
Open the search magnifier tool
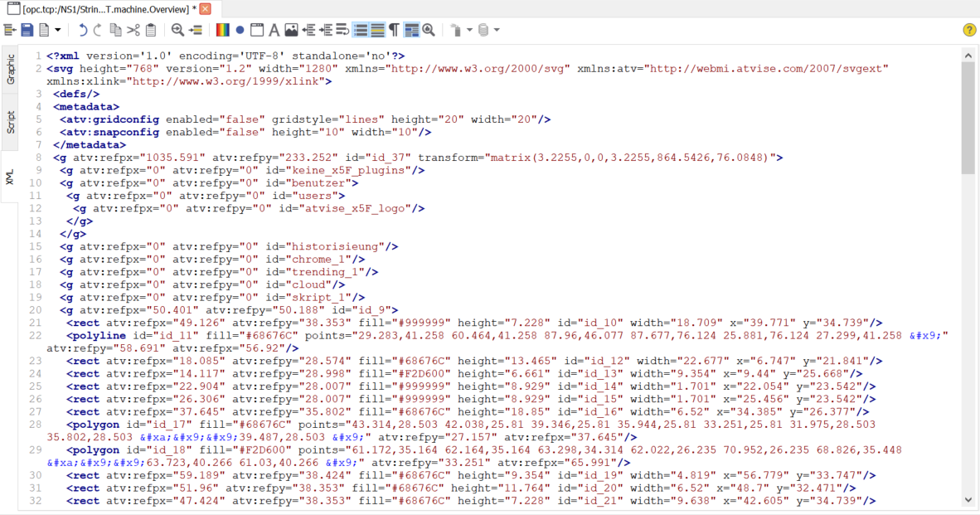176,30
